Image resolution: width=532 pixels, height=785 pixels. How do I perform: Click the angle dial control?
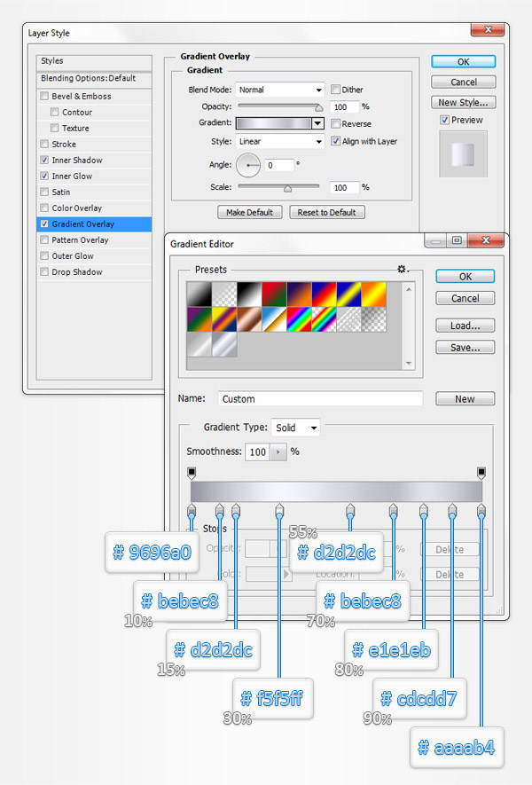[x=247, y=165]
